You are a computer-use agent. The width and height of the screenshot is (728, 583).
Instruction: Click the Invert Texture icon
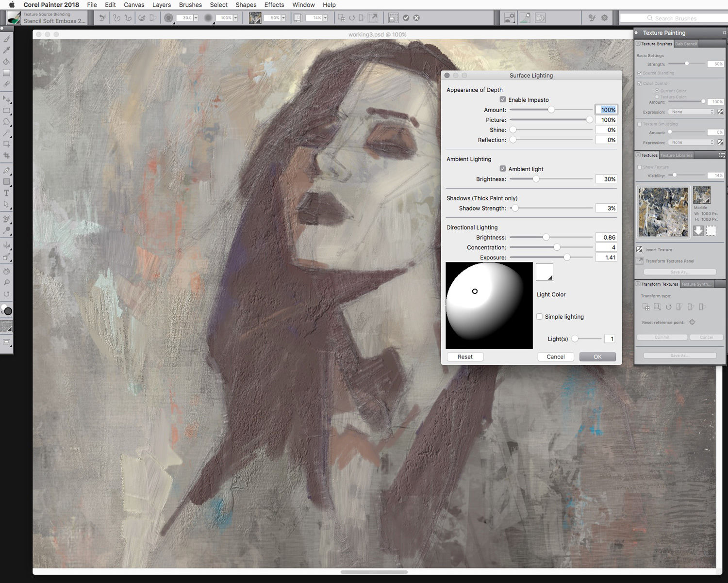click(640, 249)
